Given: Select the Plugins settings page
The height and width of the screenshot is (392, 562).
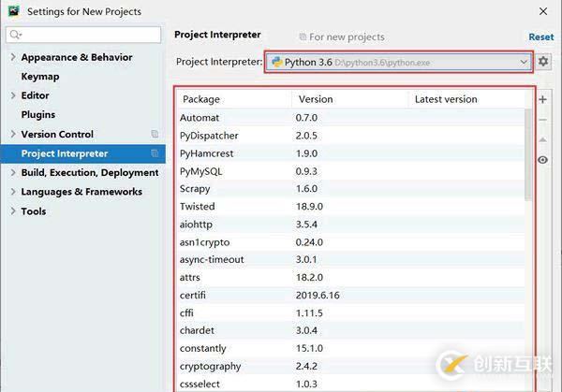Looking at the screenshot, I should point(38,114).
